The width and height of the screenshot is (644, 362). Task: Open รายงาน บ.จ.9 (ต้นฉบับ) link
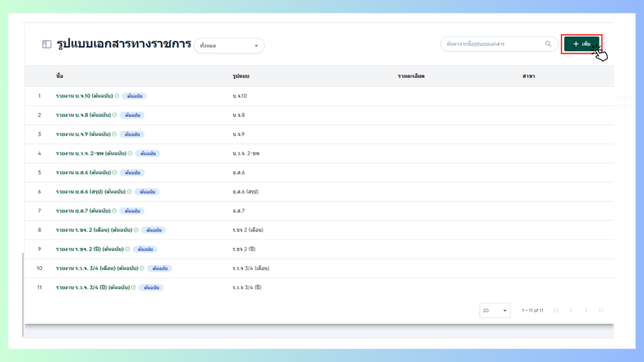(83, 134)
